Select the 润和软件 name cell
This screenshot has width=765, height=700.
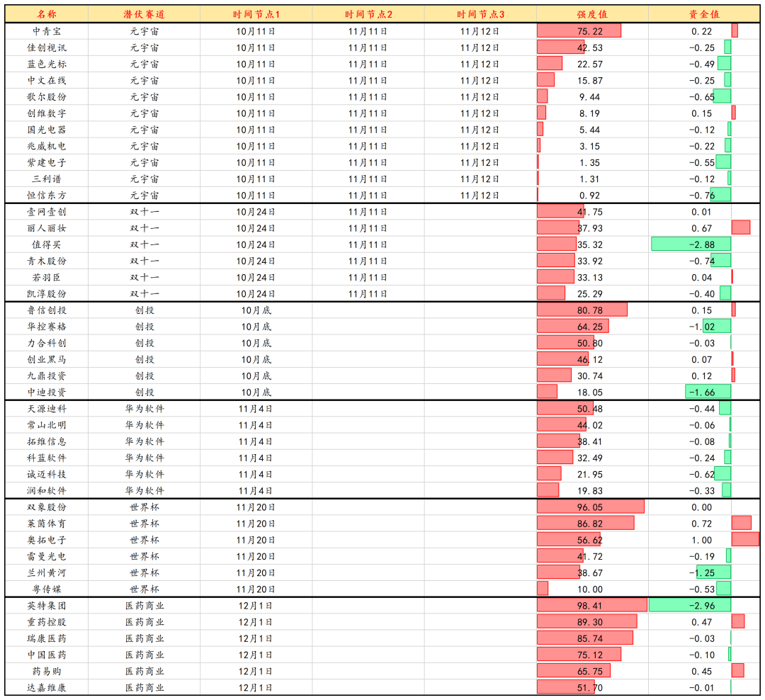(46, 490)
